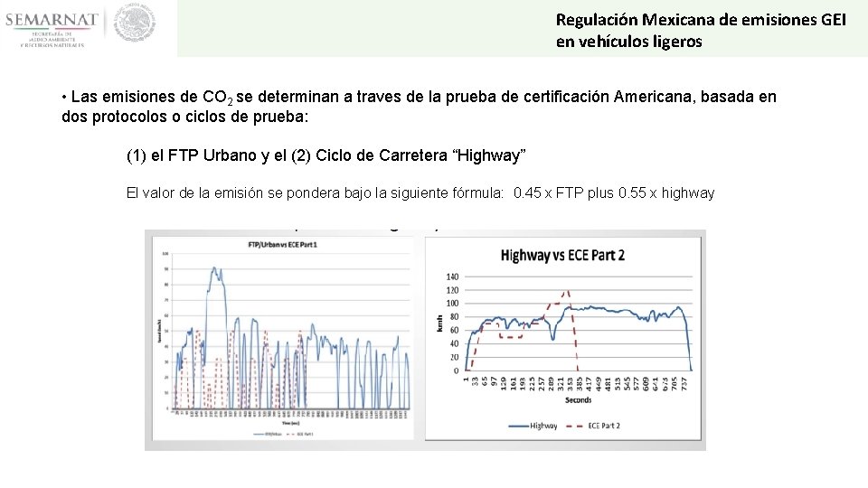Select the Highway legend entry
The height and width of the screenshot is (488, 868).
(x=533, y=426)
